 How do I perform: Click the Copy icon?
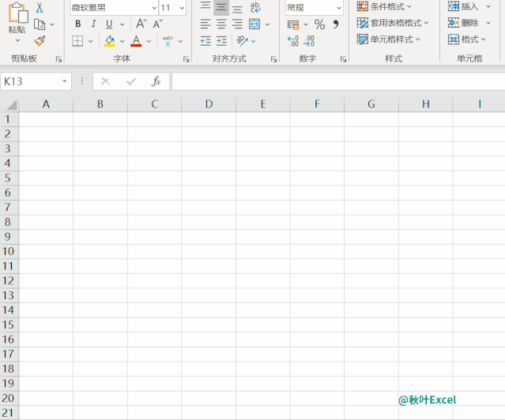pos(40,24)
